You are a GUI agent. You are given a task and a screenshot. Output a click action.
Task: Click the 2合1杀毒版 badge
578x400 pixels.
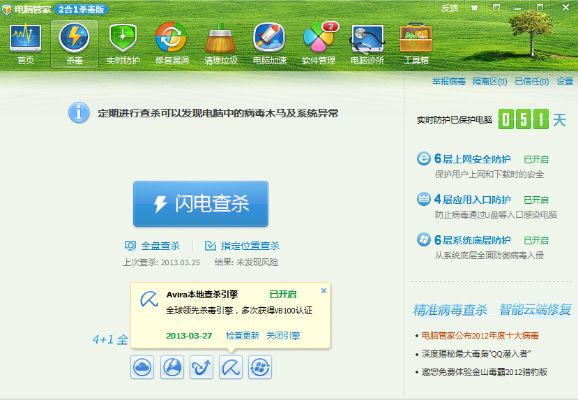tap(81, 9)
